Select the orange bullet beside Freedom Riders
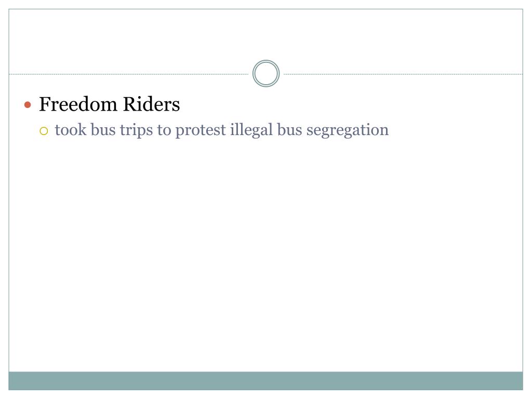532x399 pixels. click(x=28, y=105)
